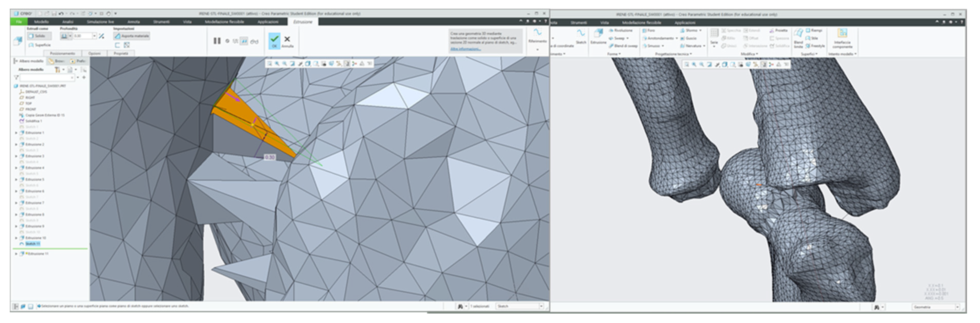Flip the extrusion depth direction icon
980x323 pixels.
click(102, 36)
